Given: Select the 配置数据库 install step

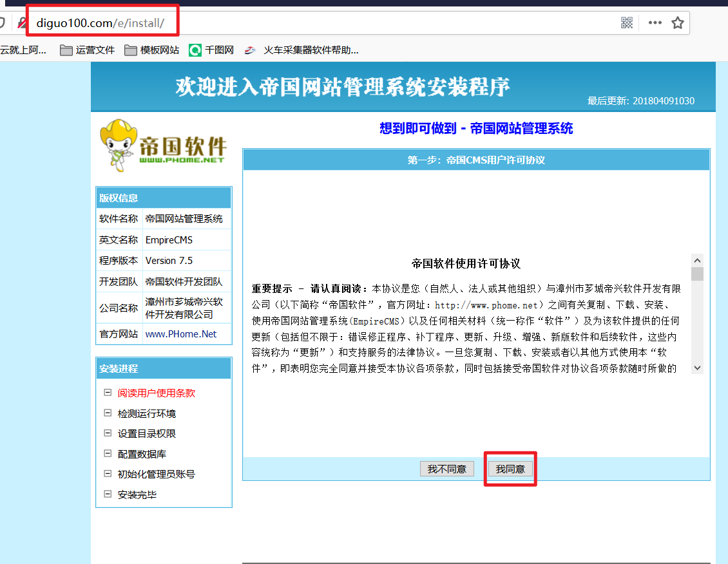Looking at the screenshot, I should pyautogui.click(x=142, y=454).
